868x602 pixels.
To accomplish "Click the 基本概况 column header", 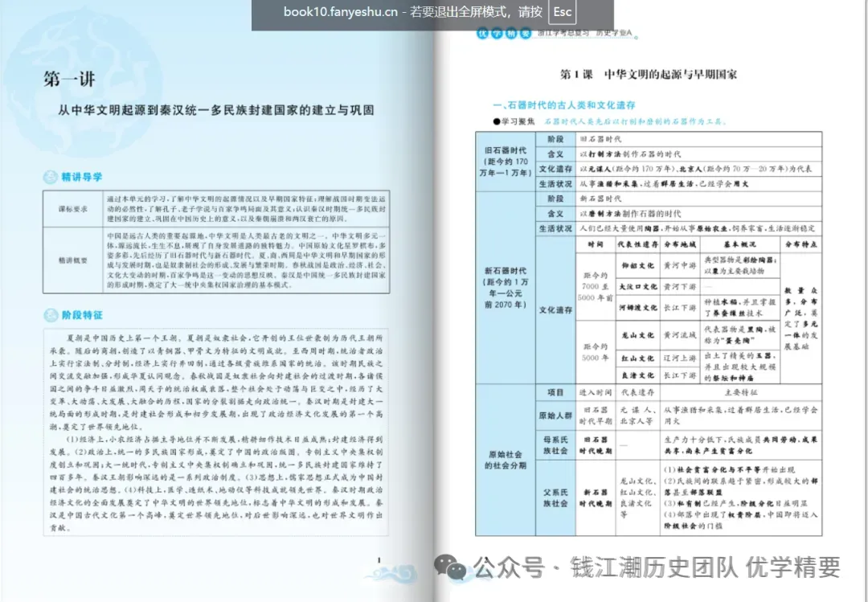I will pyautogui.click(x=739, y=244).
